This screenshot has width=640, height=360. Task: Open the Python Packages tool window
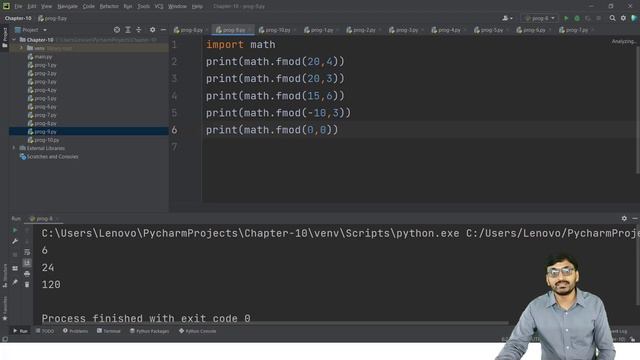(x=149, y=331)
